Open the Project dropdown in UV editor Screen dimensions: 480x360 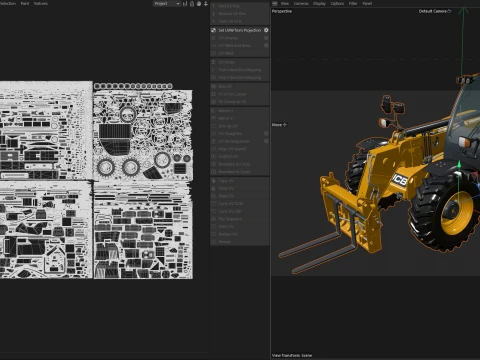(167, 4)
